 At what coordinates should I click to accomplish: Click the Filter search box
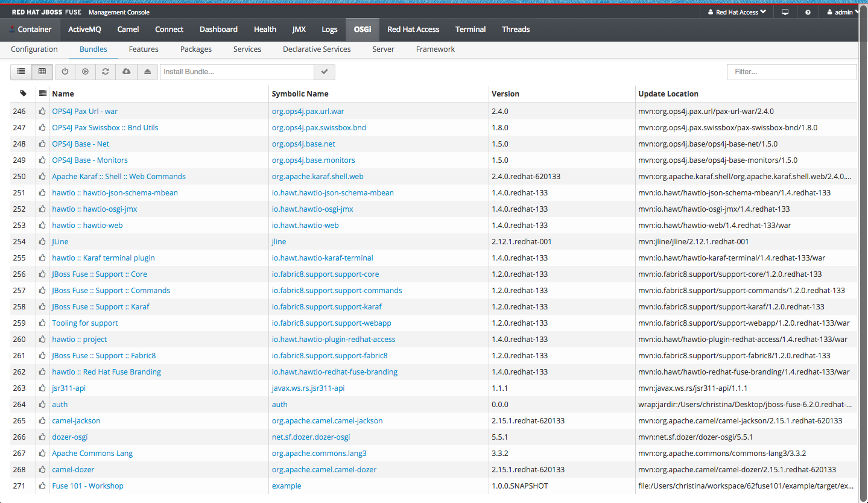tap(791, 72)
